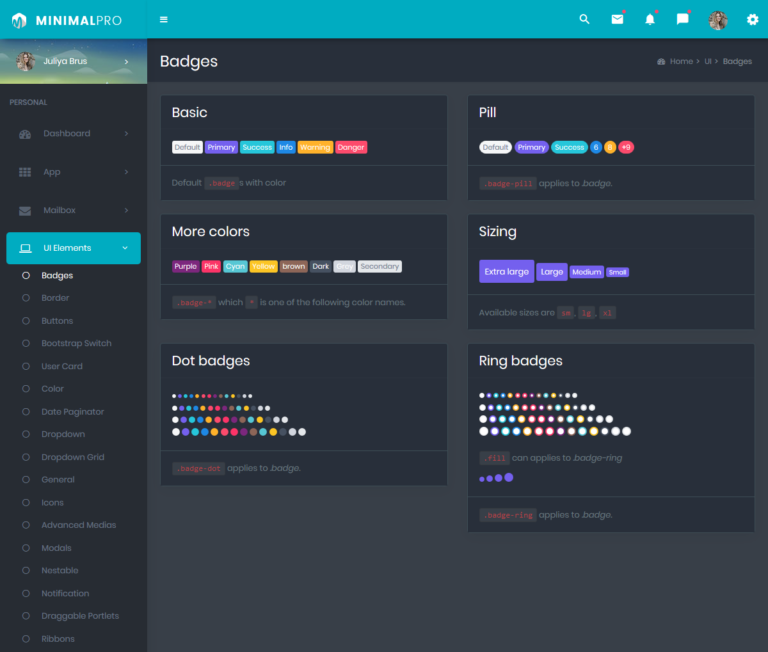Open the Bootstrap Switch submenu item
This screenshot has height=652, width=768.
pos(76,343)
